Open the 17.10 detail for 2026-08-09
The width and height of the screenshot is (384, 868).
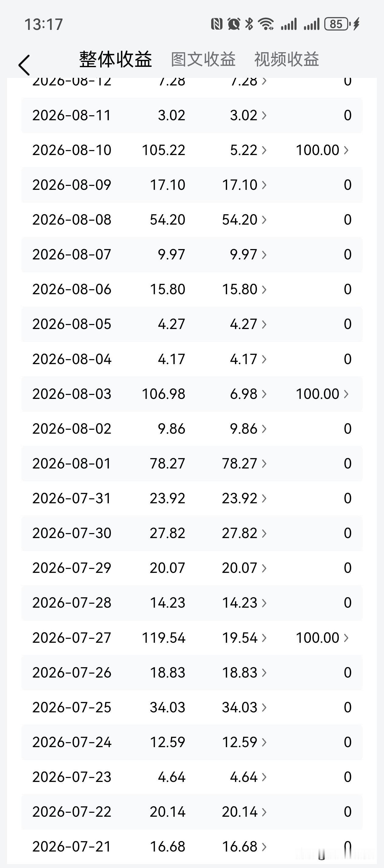point(244,185)
